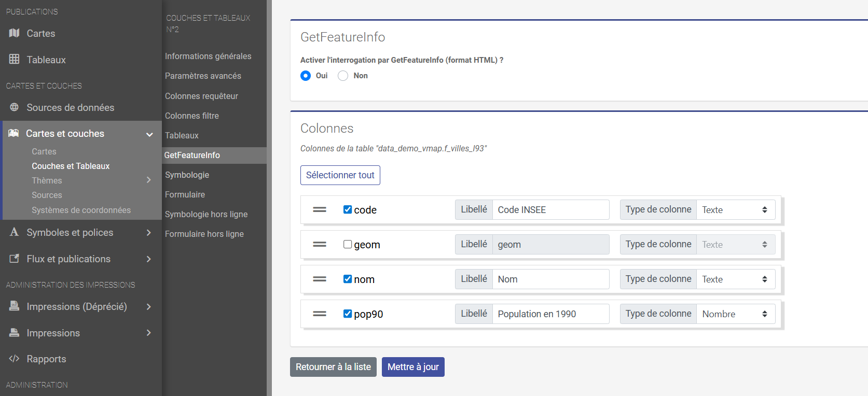
Task: Click the Impressions printer icon
Action: [14, 333]
